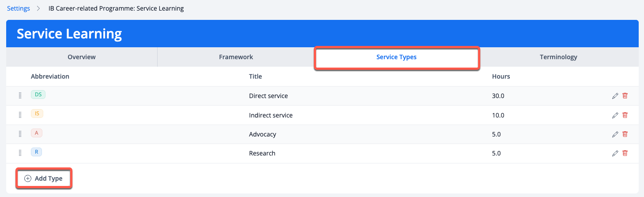Click drag handle beside IS badge

point(20,115)
